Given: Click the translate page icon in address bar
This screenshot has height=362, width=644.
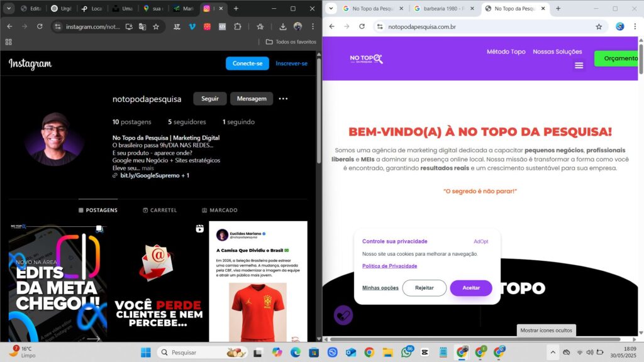Looking at the screenshot, I should (142, 26).
